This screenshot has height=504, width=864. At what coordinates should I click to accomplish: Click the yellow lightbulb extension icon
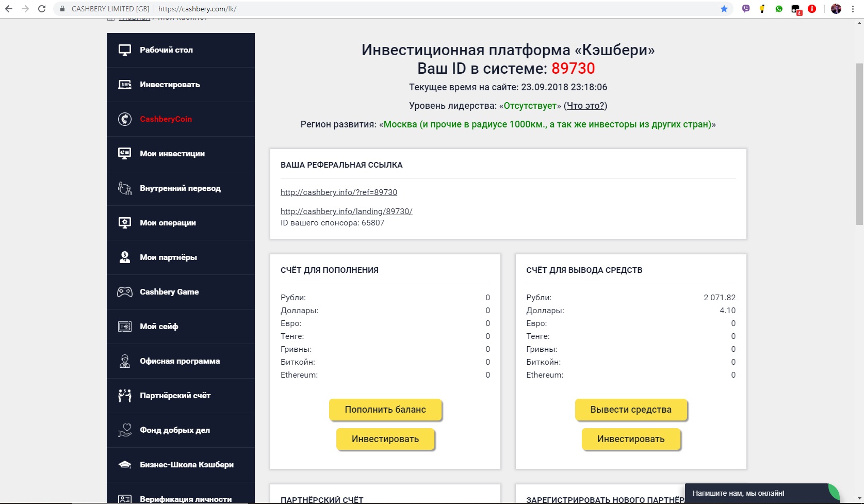click(x=762, y=9)
